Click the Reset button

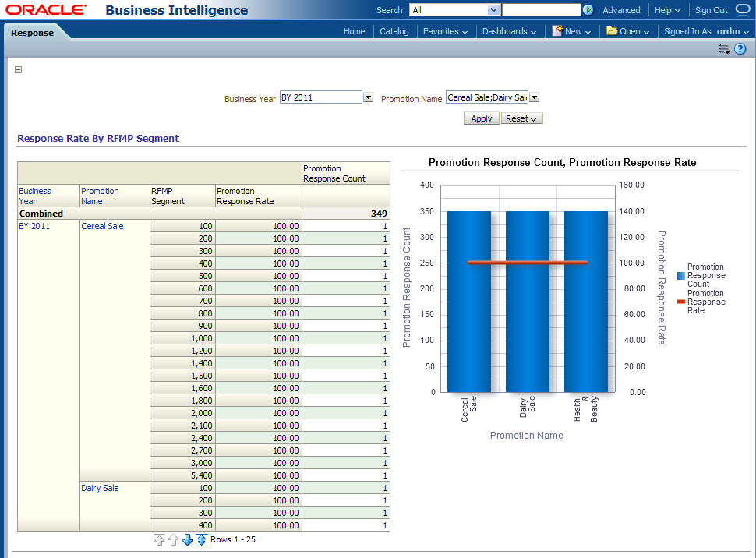coord(521,118)
